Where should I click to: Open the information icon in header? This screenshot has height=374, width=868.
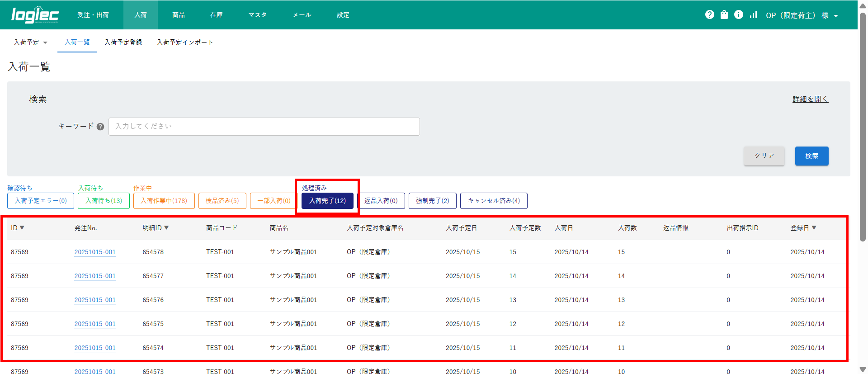coord(738,15)
